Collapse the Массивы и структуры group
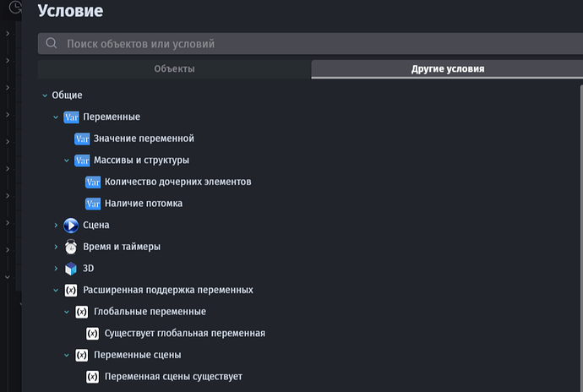 point(67,161)
